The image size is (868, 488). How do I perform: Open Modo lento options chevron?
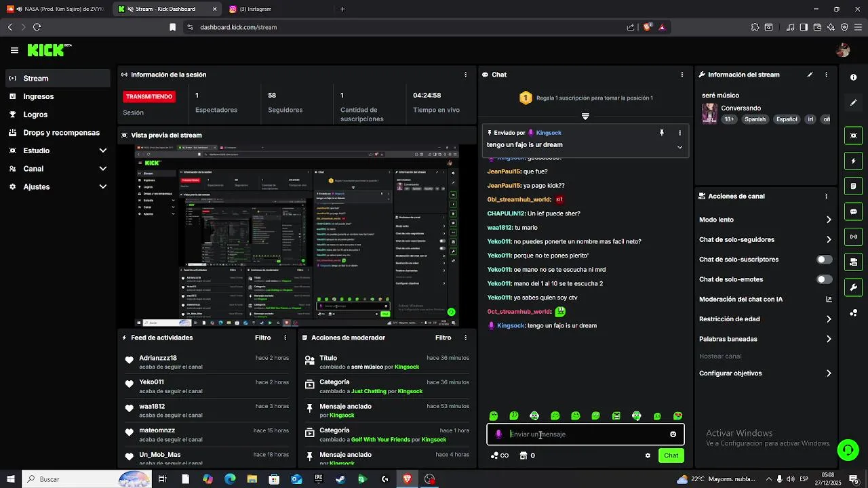tap(829, 220)
